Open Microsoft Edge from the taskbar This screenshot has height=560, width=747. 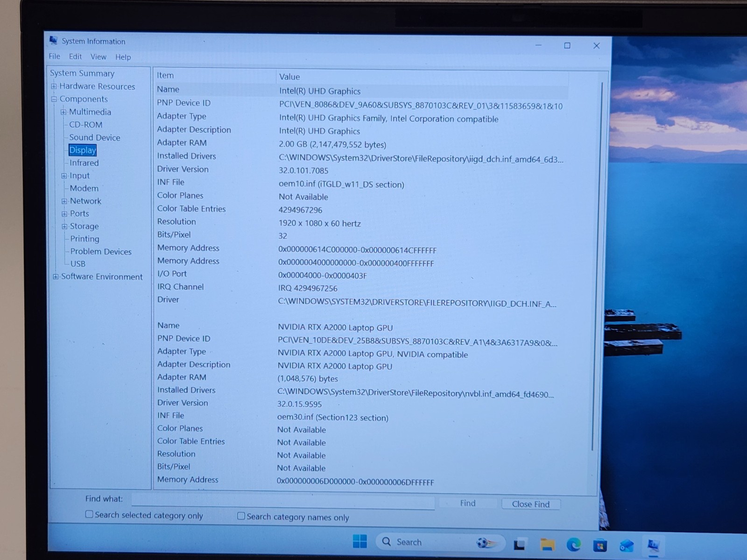(x=574, y=545)
